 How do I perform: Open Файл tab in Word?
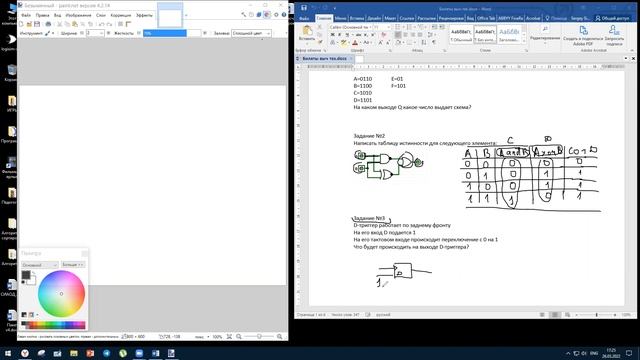coord(304,18)
